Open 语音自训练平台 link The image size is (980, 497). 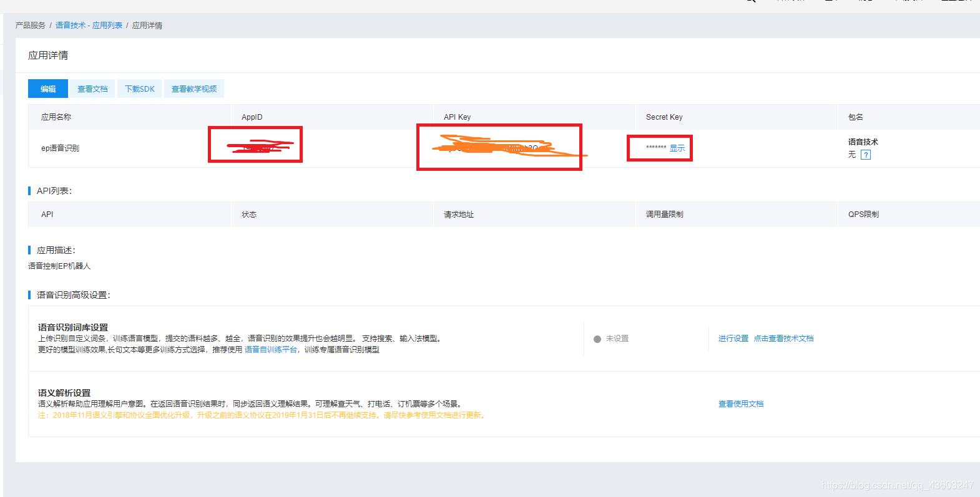point(271,350)
